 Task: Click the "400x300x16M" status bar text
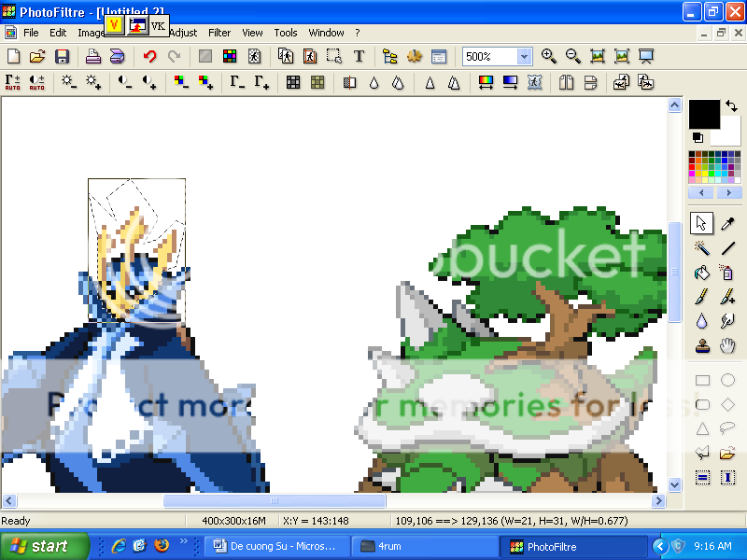pyautogui.click(x=234, y=521)
